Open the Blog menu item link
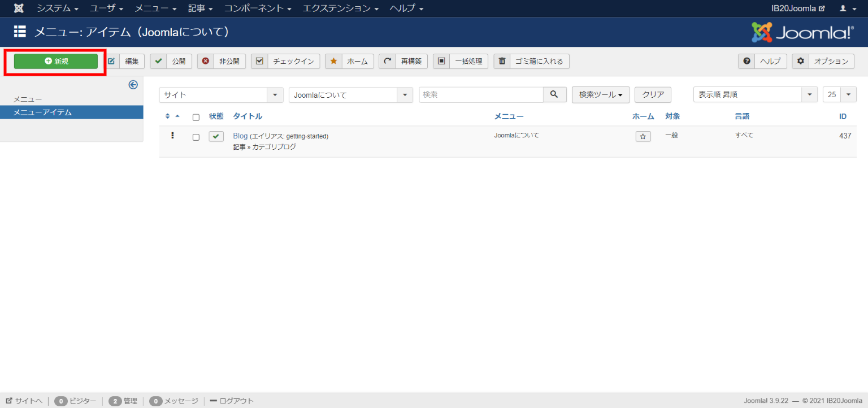Image resolution: width=868 pixels, height=408 pixels. pos(240,136)
